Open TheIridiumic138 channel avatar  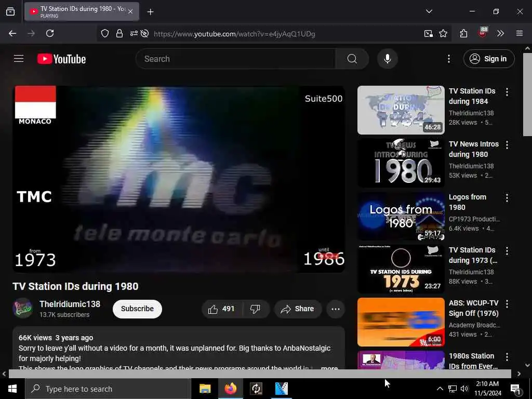tap(23, 308)
